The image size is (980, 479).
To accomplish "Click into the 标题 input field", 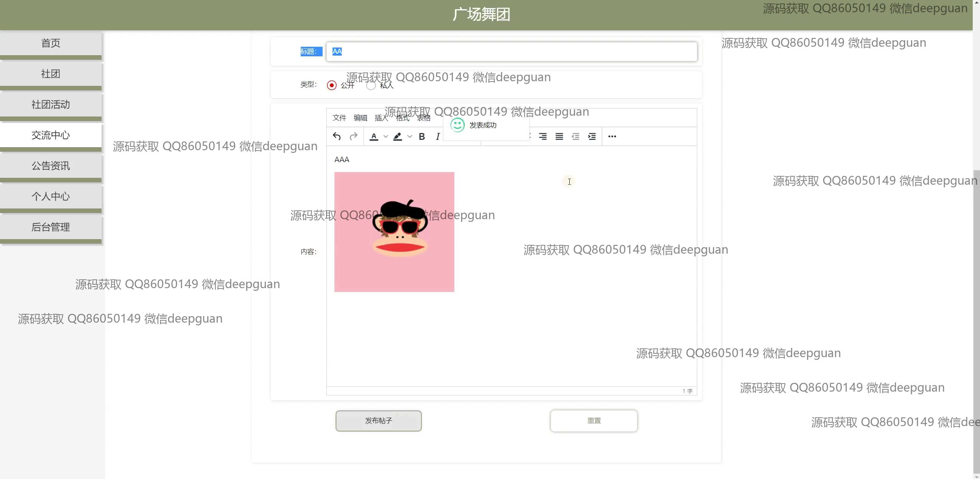I will click(511, 51).
